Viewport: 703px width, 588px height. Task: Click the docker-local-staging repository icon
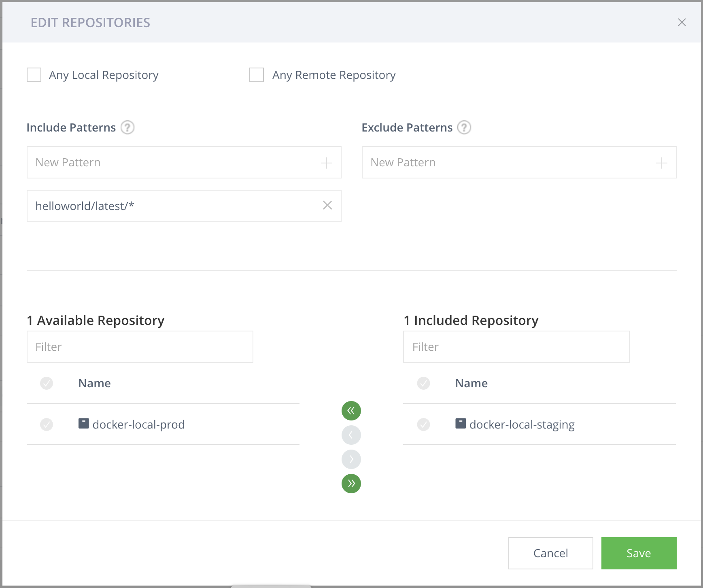coord(460,423)
